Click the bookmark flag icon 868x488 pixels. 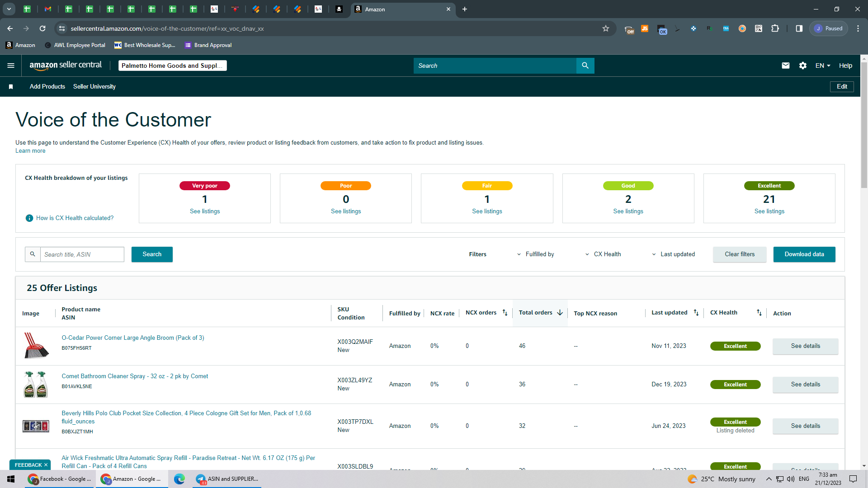[11, 87]
